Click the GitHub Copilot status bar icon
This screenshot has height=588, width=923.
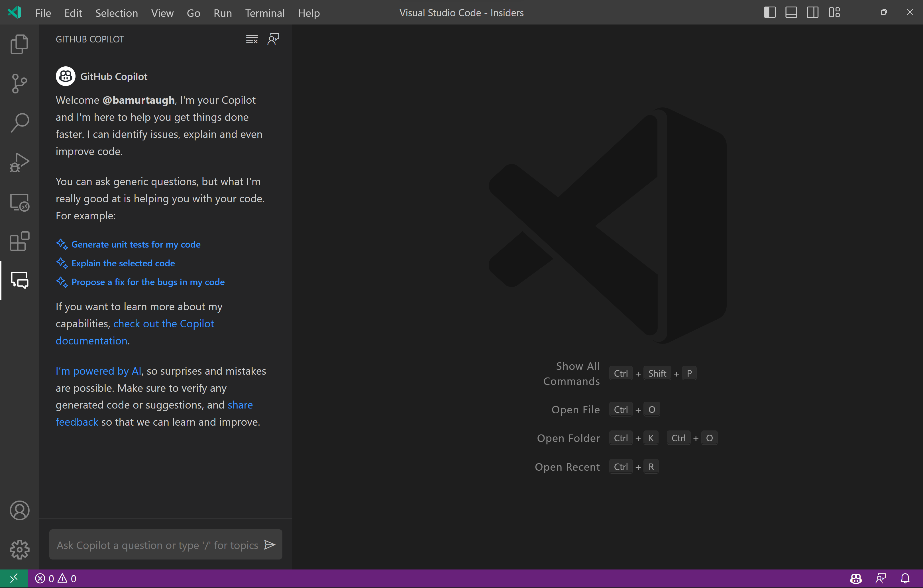click(x=856, y=578)
